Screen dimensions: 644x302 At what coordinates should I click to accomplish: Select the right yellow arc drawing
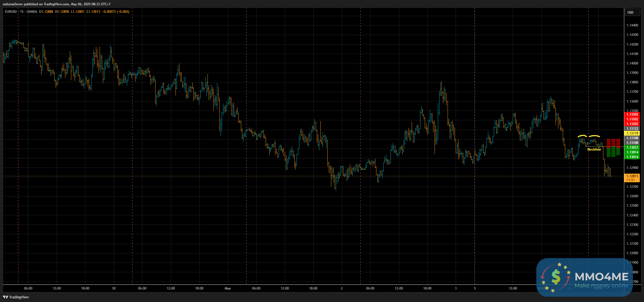click(x=594, y=136)
